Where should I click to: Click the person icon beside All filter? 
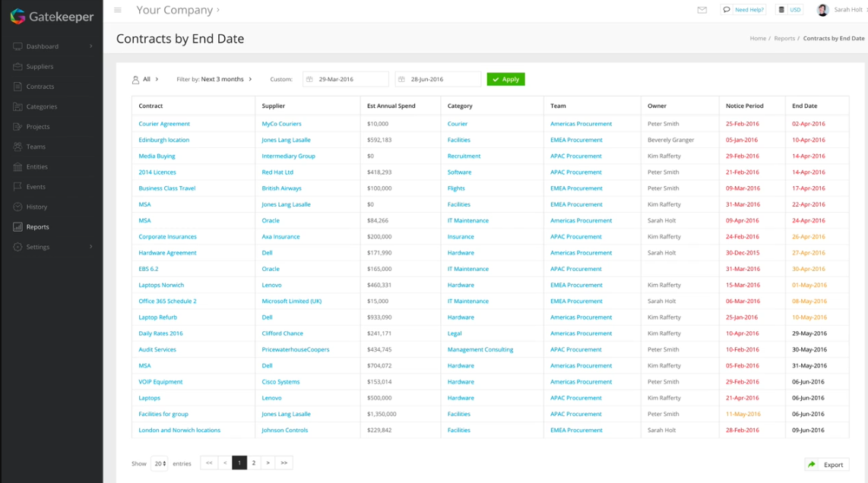[135, 80]
